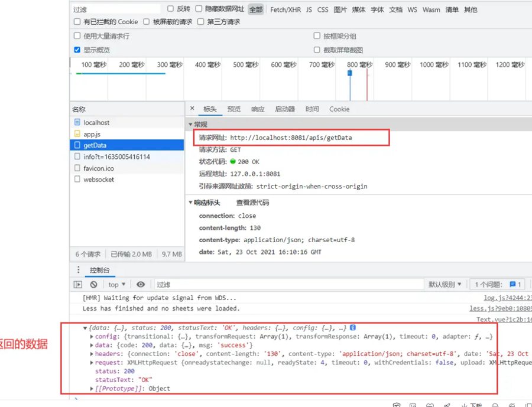
Task: Open the top context dropdown in console
Action: point(116,284)
